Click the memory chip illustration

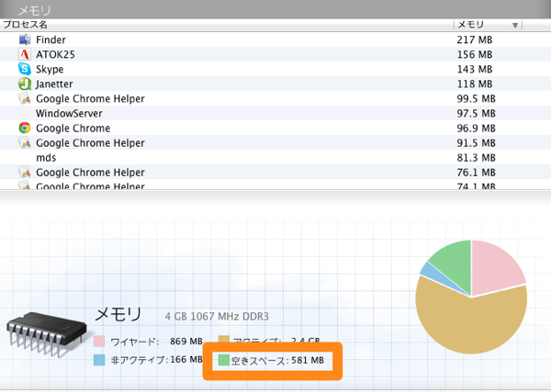coord(47,333)
